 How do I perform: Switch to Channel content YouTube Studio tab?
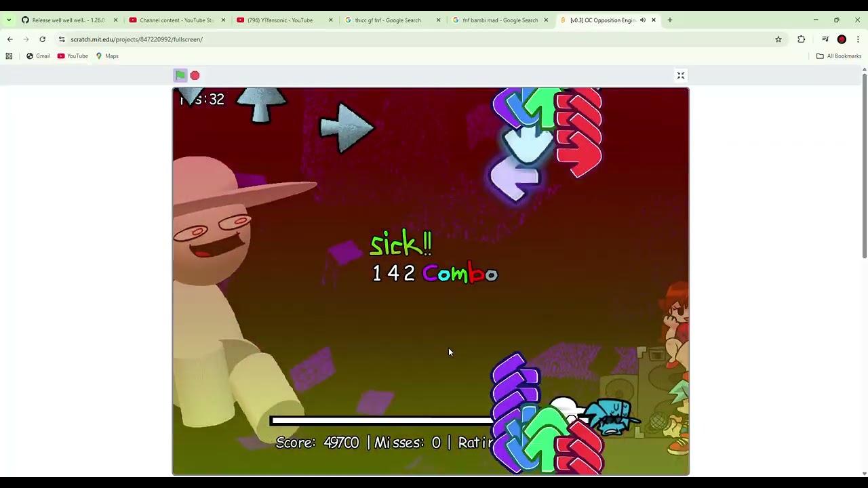point(176,20)
